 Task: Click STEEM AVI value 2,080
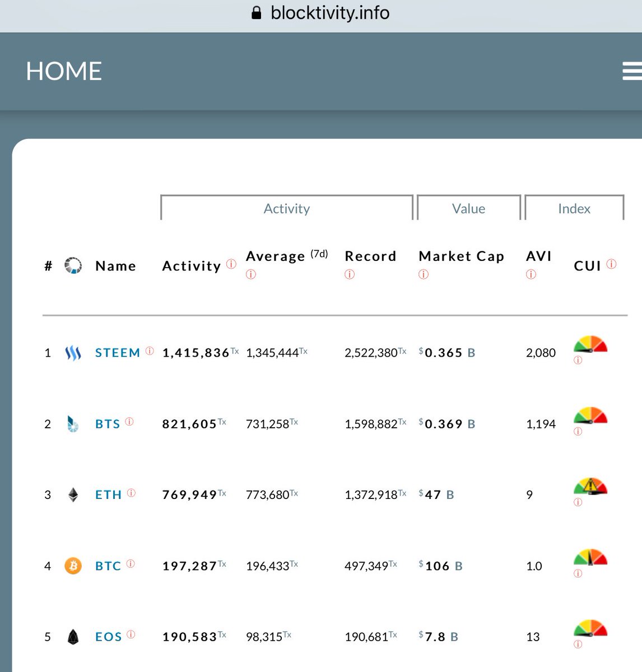(x=541, y=353)
